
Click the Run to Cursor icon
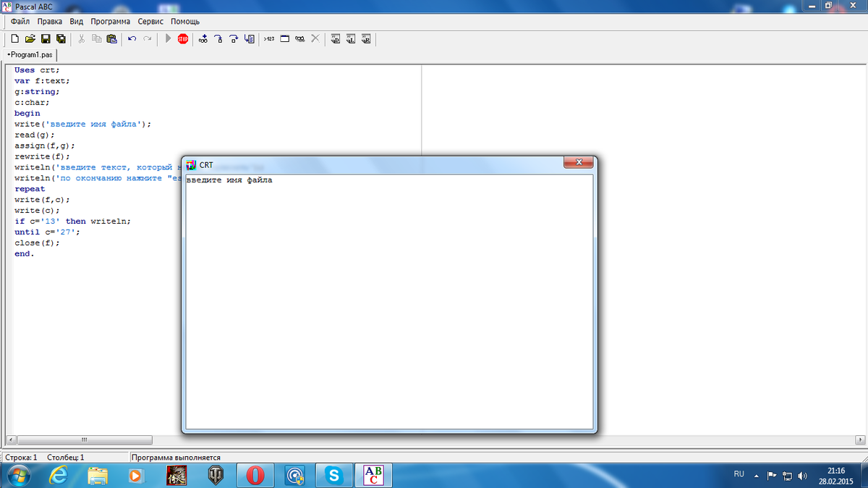[x=249, y=38]
